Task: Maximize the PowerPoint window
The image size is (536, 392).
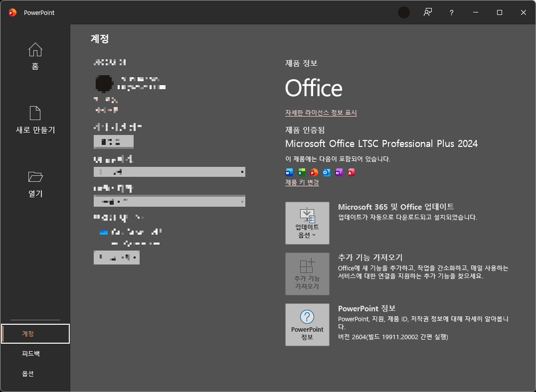Action: click(500, 12)
